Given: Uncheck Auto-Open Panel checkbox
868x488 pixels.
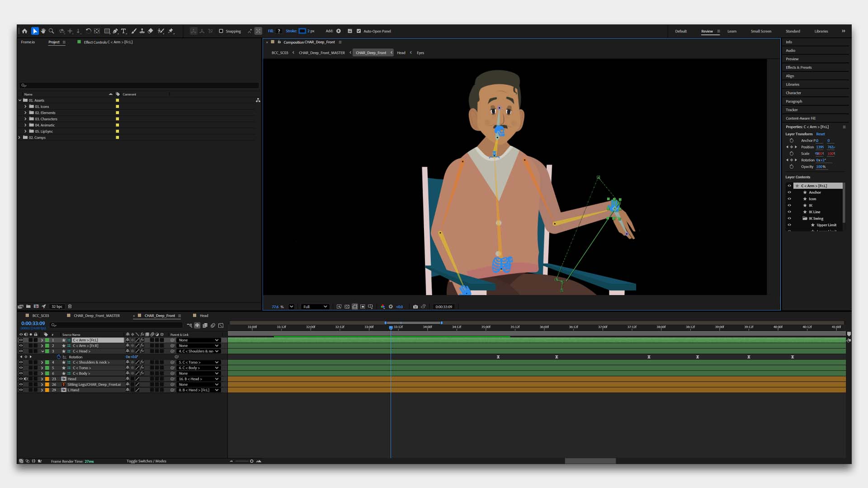Looking at the screenshot, I should (x=359, y=31).
